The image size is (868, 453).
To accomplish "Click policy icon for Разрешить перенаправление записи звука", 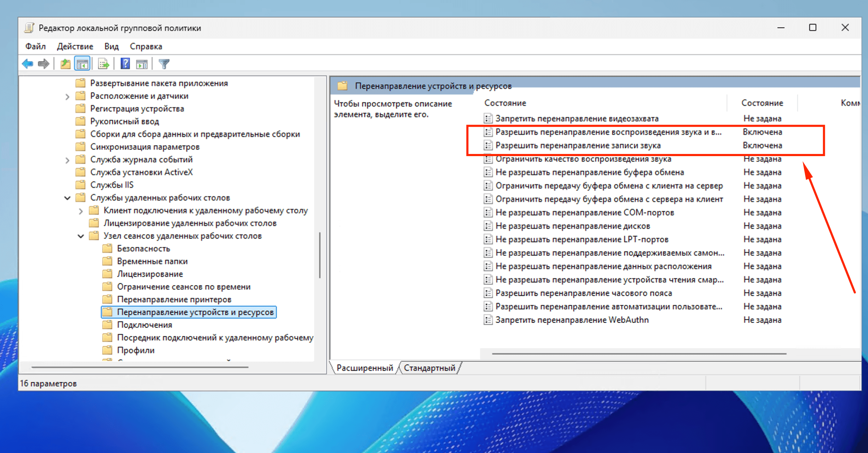I will point(488,145).
